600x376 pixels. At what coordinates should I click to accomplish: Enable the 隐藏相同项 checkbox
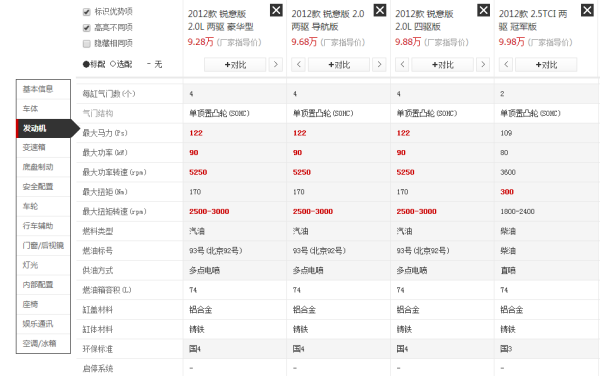tap(86, 43)
